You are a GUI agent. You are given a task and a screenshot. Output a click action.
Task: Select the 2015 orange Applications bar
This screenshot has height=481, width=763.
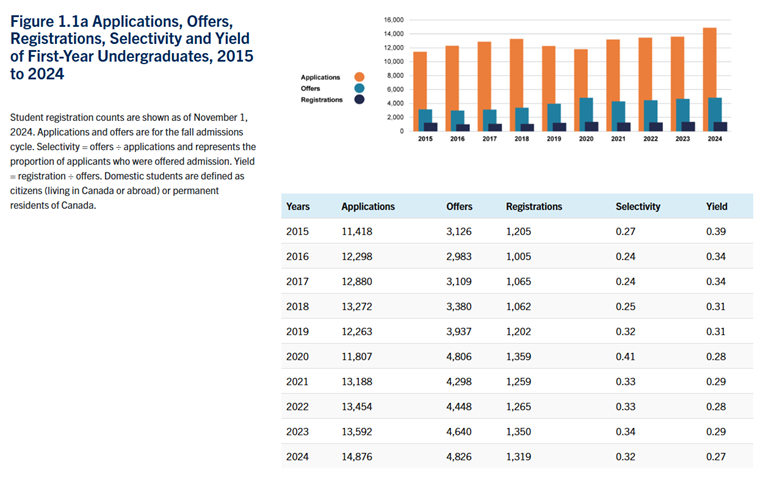[420, 90]
